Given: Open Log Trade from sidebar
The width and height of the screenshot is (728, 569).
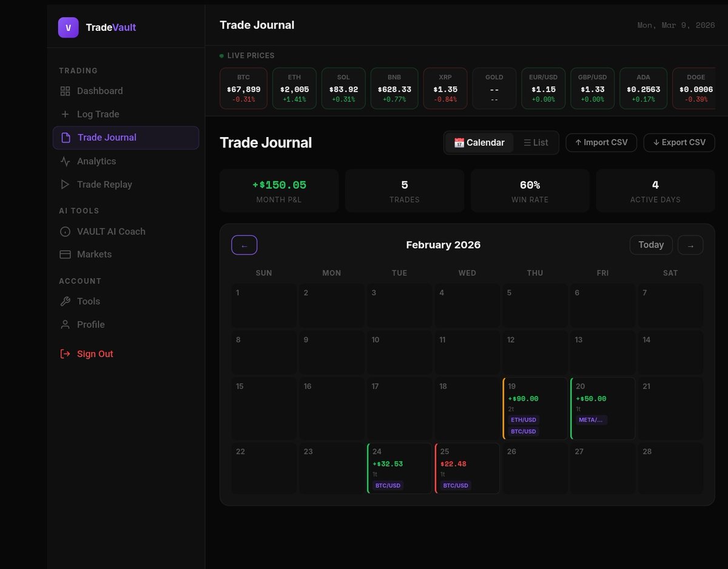Looking at the screenshot, I should [126, 114].
